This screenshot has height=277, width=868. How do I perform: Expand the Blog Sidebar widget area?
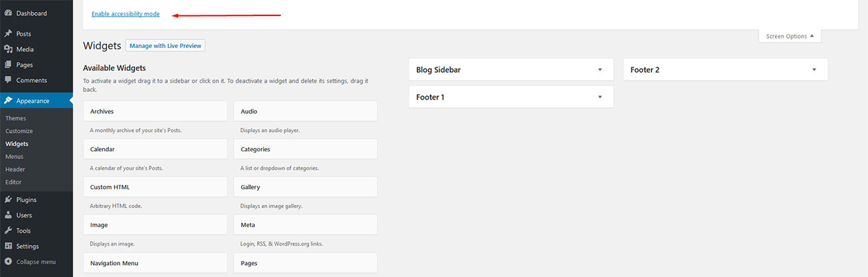tap(600, 69)
